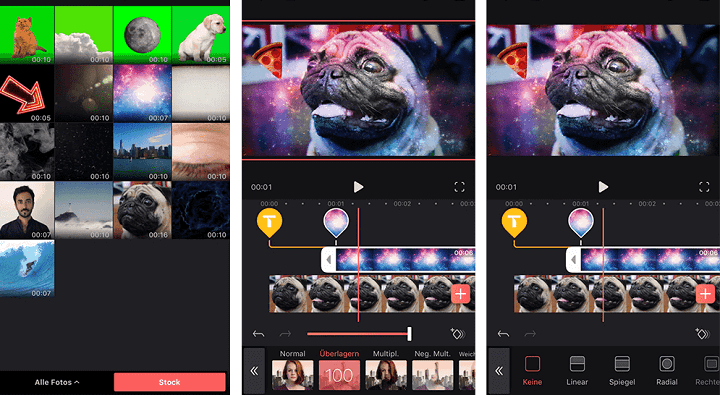Select the pug video track in right timeline
The width and height of the screenshot is (720, 395).
coord(617,294)
